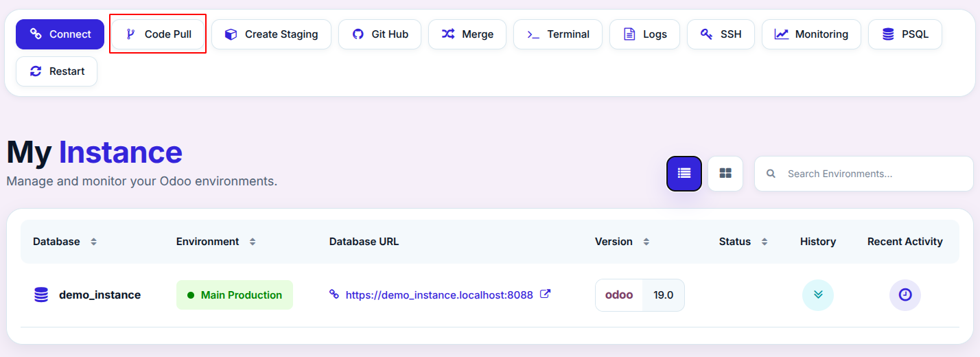This screenshot has width=980, height=357.
Task: Click the Create Staging button
Action: click(x=271, y=34)
